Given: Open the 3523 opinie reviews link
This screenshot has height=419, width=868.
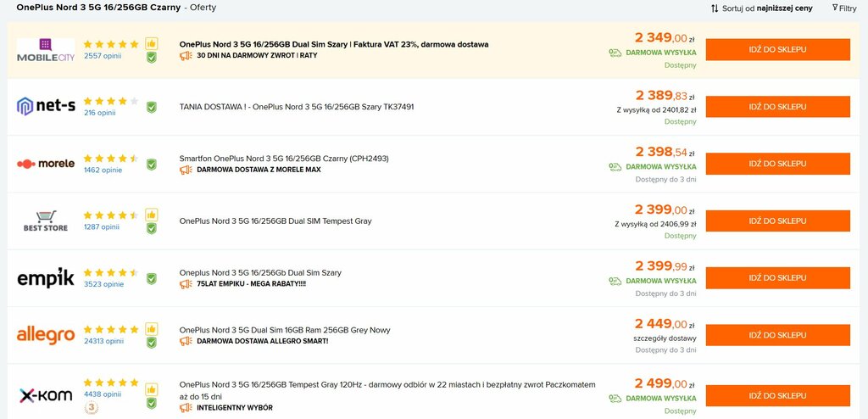Looking at the screenshot, I should pos(103,284).
